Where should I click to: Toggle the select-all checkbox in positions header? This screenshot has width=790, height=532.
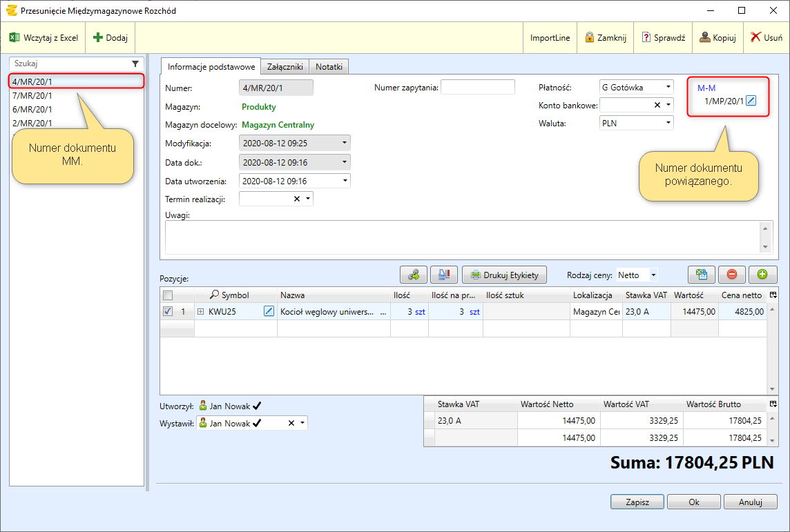(x=168, y=295)
